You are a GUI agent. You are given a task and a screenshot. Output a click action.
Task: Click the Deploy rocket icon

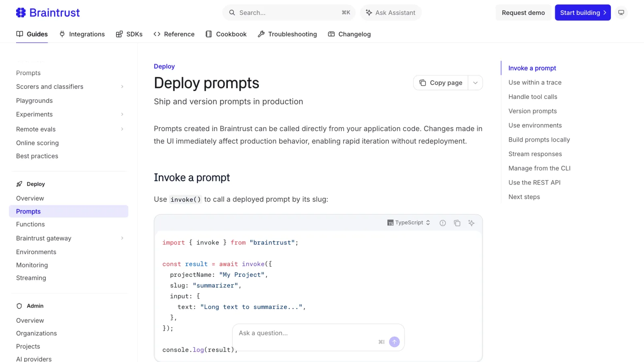point(19,184)
